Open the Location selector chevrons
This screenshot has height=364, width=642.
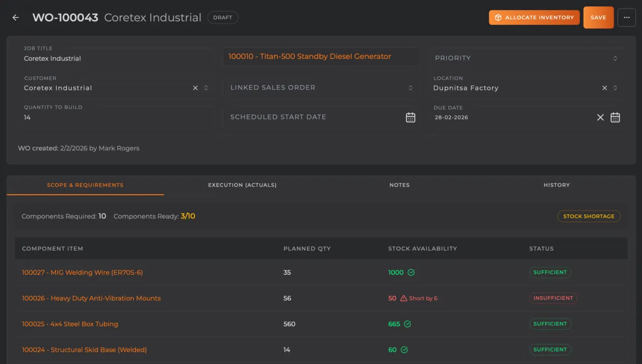tap(615, 88)
